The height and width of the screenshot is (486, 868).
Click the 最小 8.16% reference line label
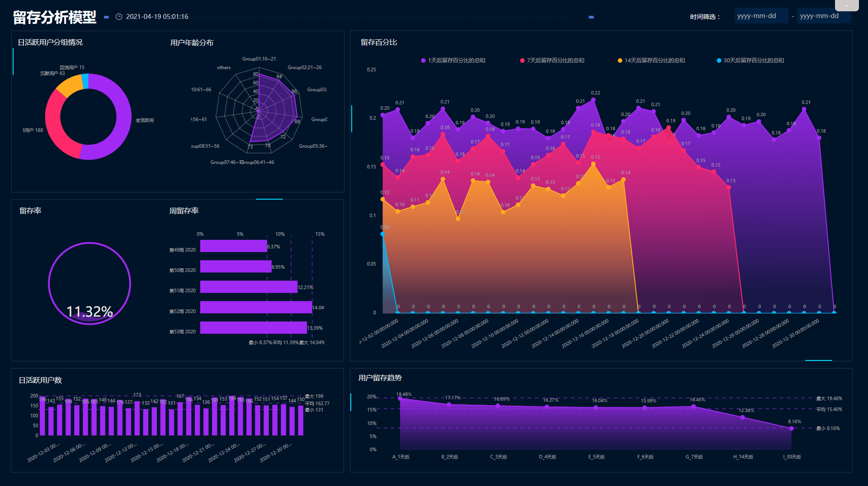click(828, 429)
